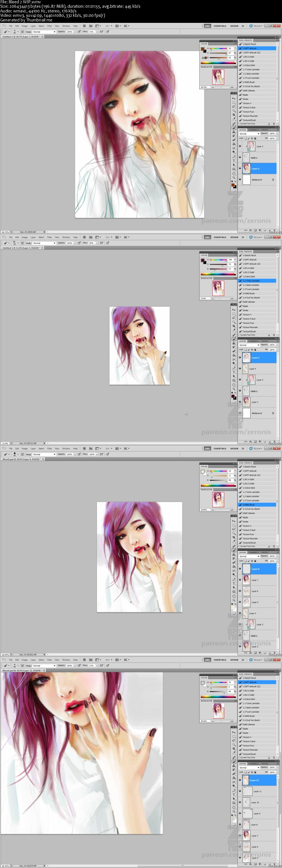Toggle Layer 2 visibility in the 28.7% frame
Image resolution: width=282 pixels, height=868 pixels.
coord(240,168)
